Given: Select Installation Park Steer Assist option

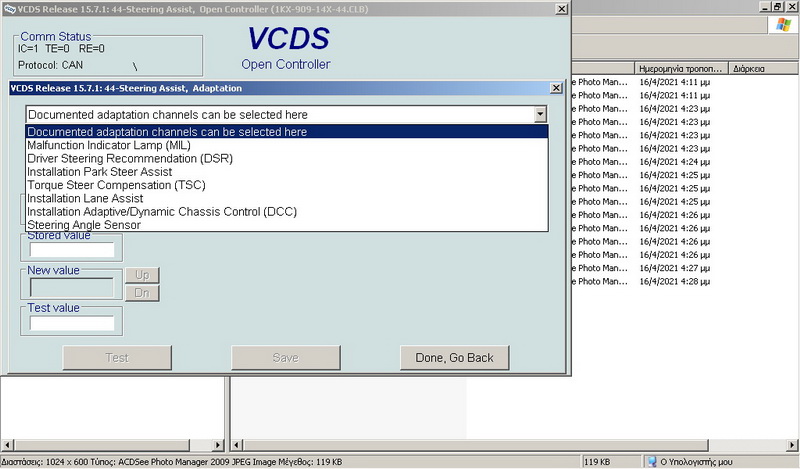Looking at the screenshot, I should tap(287, 171).
